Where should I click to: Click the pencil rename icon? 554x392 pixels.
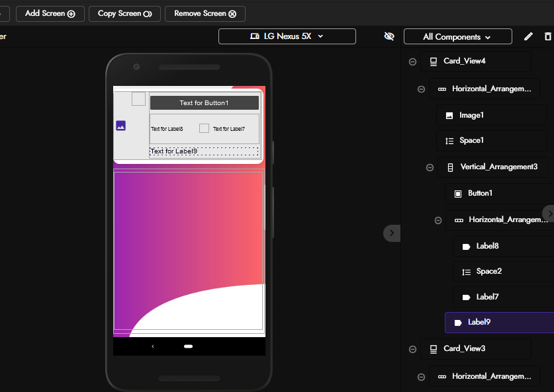528,36
